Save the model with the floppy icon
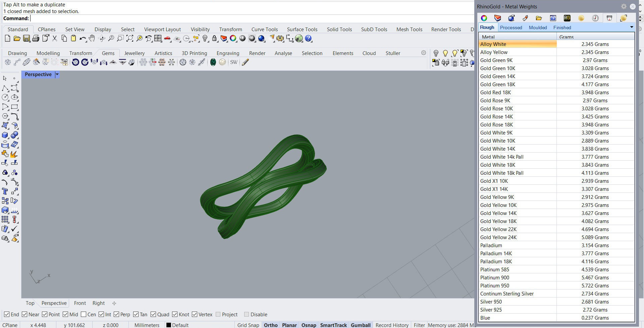 26,39
